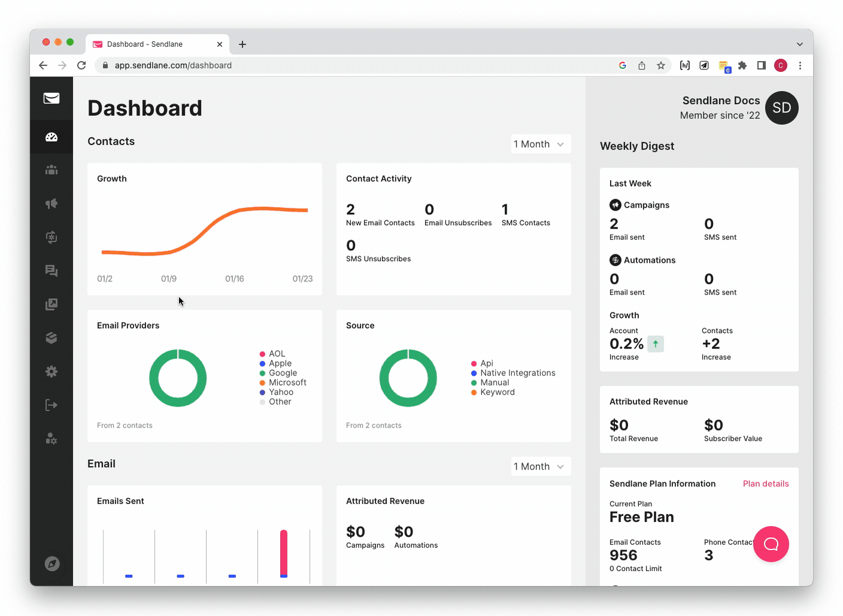The image size is (843, 616).
Task: Open the Audience people icon in sidebar
Action: coord(51,170)
